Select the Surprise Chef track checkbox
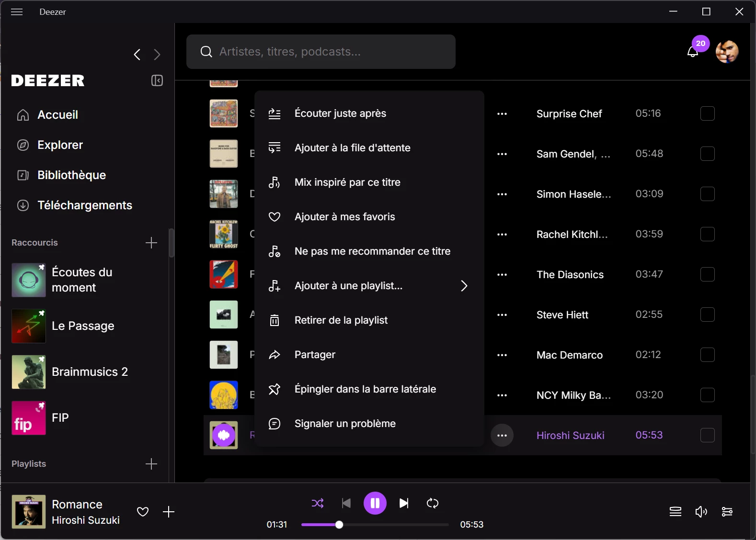756x540 pixels. click(708, 113)
